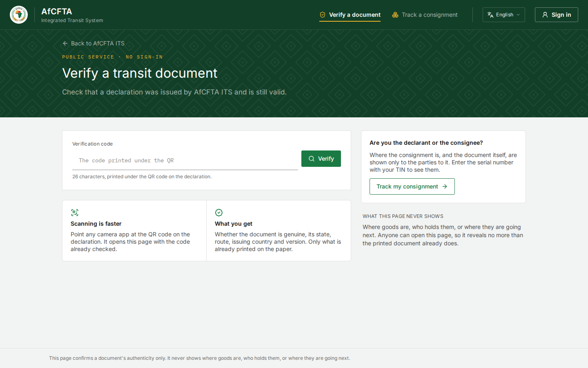This screenshot has width=588, height=368.
Task: Click the '26 characters' helper text
Action: click(x=142, y=177)
